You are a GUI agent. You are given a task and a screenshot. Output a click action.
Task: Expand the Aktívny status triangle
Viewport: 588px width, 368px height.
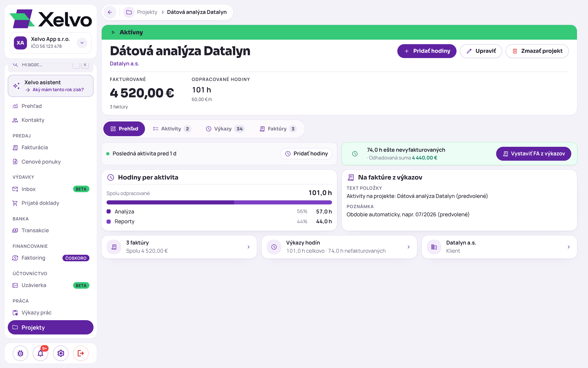[x=113, y=32]
